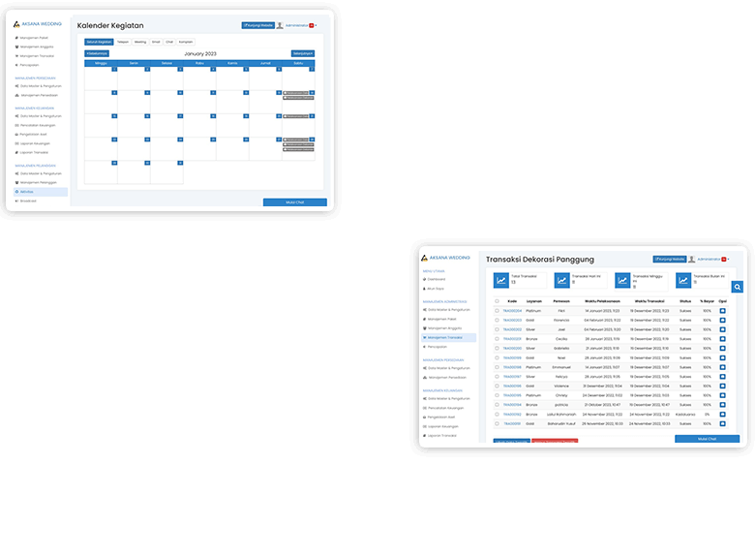
Task: Click the Total Transaksi chart icon
Action: [501, 280]
